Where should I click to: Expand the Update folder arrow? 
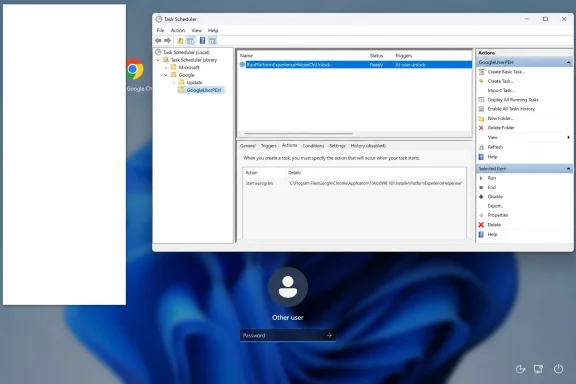[173, 82]
